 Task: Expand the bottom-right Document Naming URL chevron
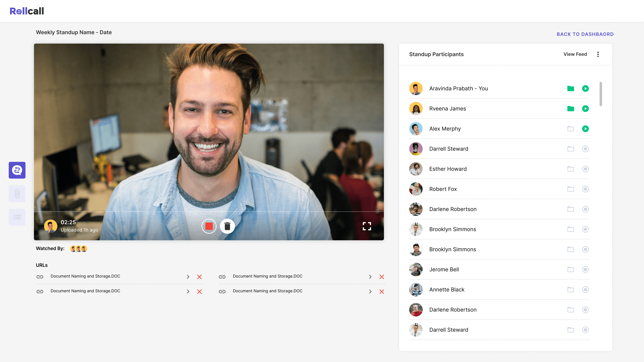pos(370,292)
